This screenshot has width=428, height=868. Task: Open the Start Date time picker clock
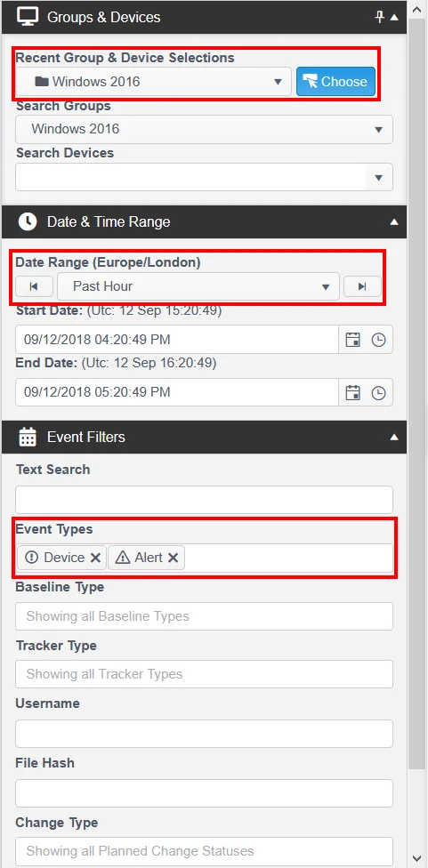coord(378,340)
